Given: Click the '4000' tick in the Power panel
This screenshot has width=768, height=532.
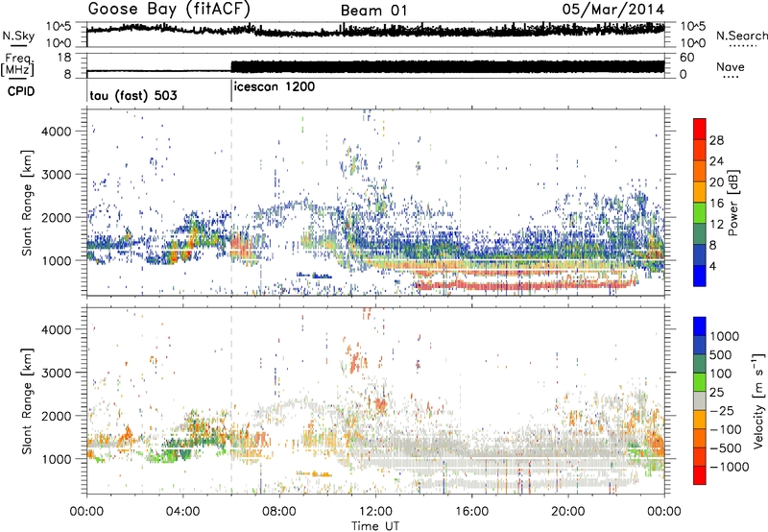Looking at the screenshot, I should click(x=57, y=132).
